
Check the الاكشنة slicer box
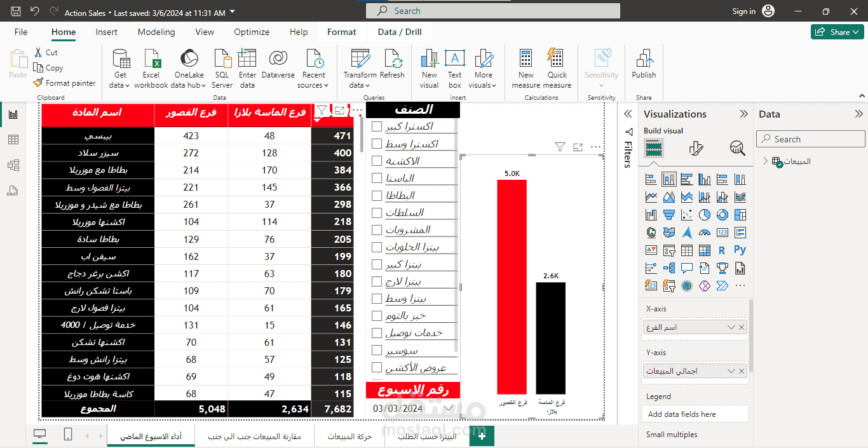click(x=377, y=161)
